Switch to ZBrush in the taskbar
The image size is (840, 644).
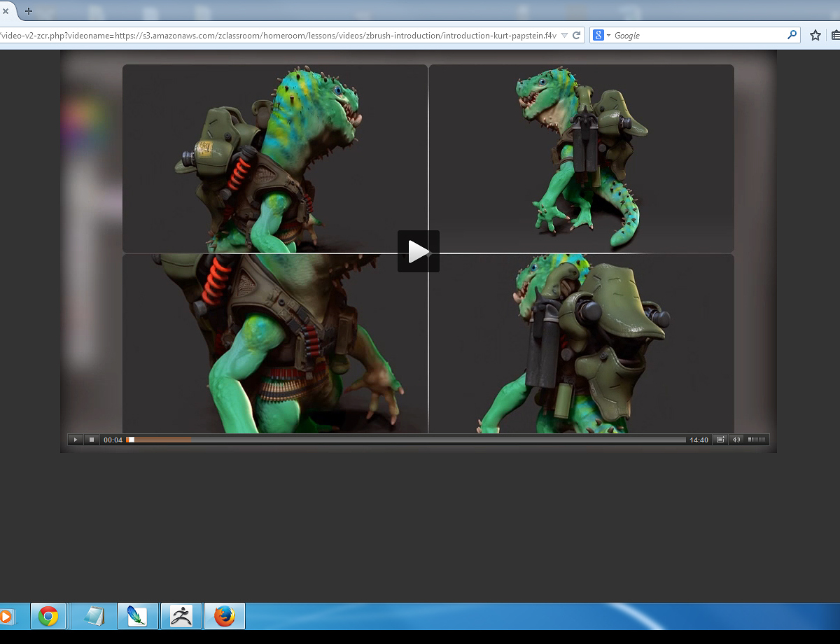tap(181, 616)
